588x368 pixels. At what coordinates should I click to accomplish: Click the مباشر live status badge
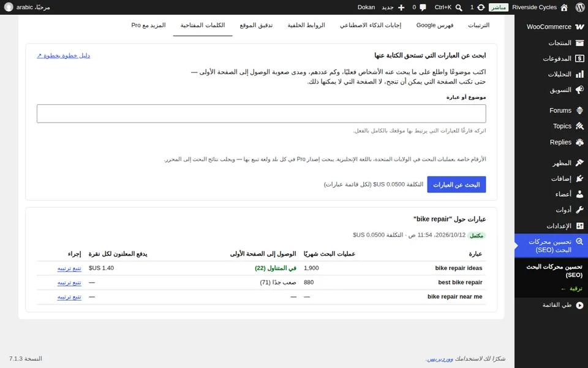pyautogui.click(x=499, y=7)
